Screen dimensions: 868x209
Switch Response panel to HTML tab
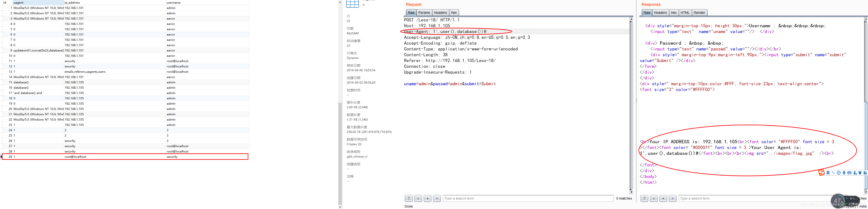click(x=685, y=13)
